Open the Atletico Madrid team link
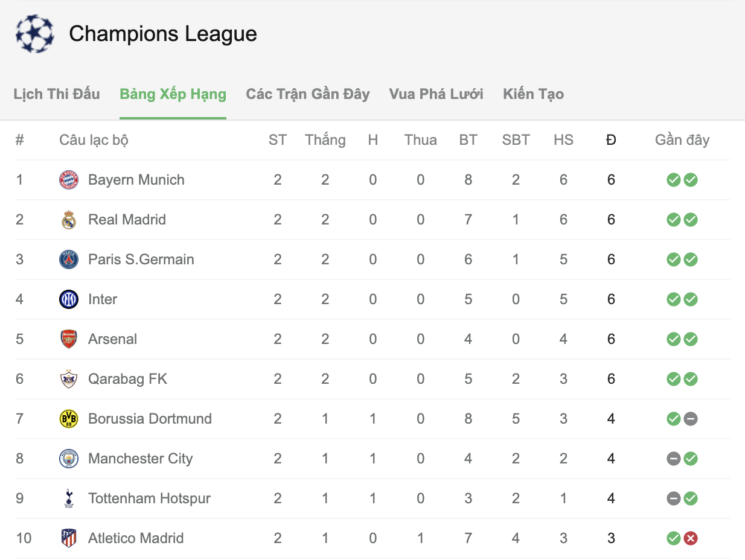Viewport: 745px width, 560px height. [x=136, y=538]
